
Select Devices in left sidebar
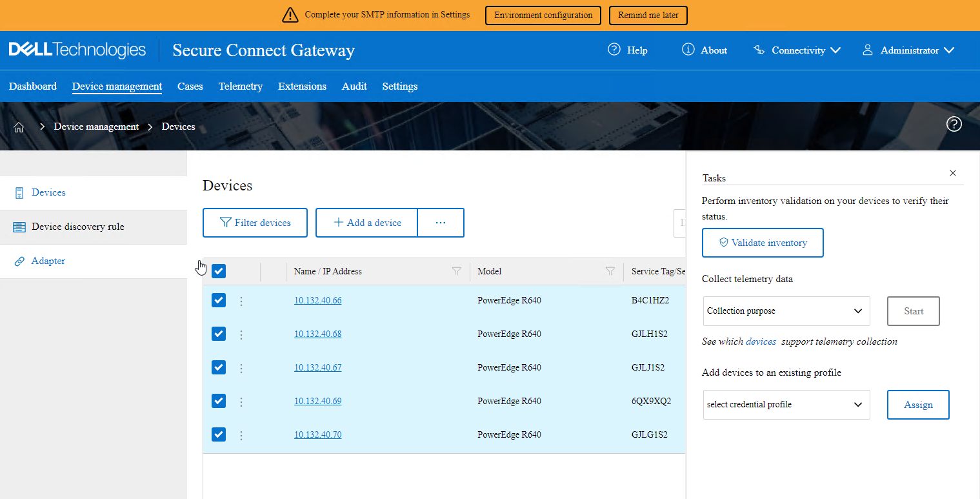pyautogui.click(x=94, y=193)
